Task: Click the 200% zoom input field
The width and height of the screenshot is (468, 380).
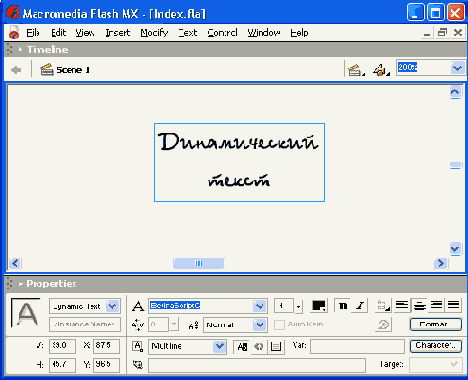Action: (x=423, y=68)
